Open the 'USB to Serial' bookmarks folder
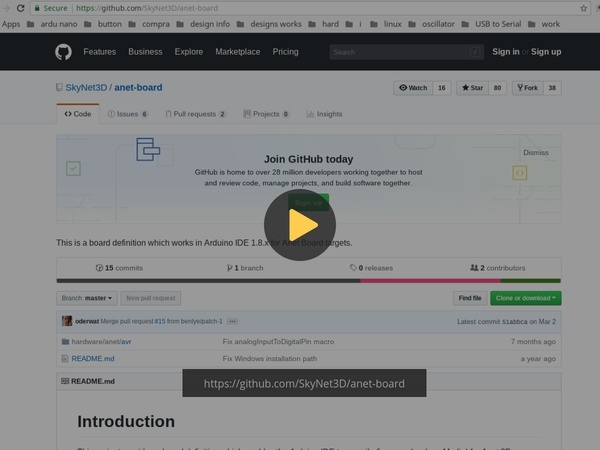Viewport: 600px width, 450px height. [x=491, y=24]
